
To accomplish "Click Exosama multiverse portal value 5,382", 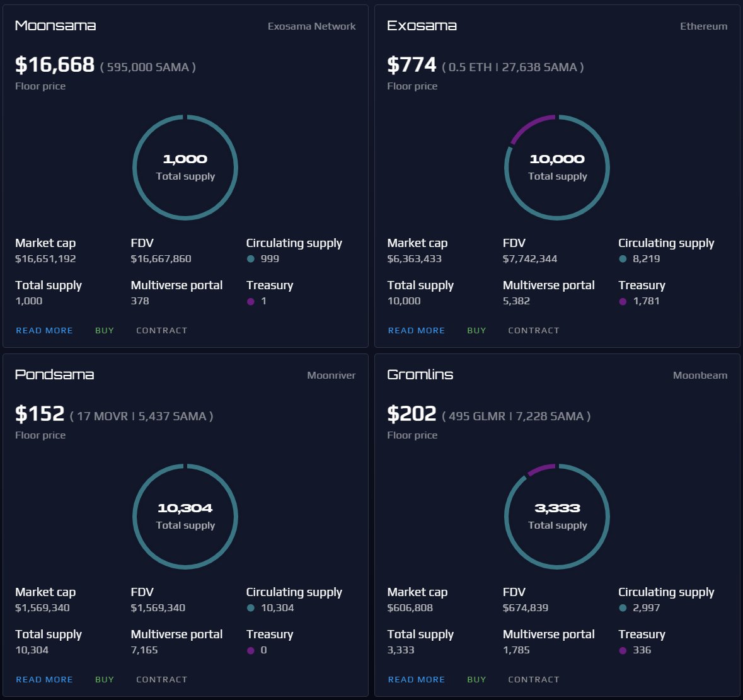I will 516,301.
